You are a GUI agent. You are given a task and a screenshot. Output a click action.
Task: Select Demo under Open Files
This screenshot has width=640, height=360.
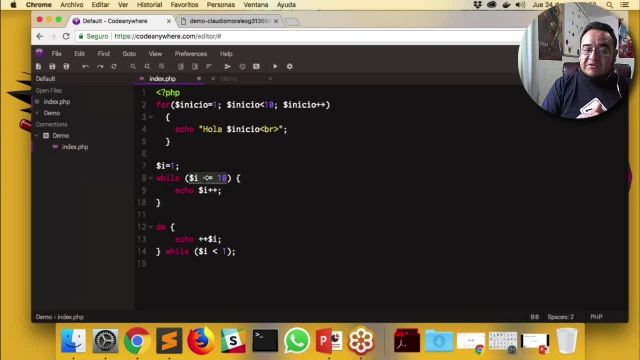[x=52, y=113]
